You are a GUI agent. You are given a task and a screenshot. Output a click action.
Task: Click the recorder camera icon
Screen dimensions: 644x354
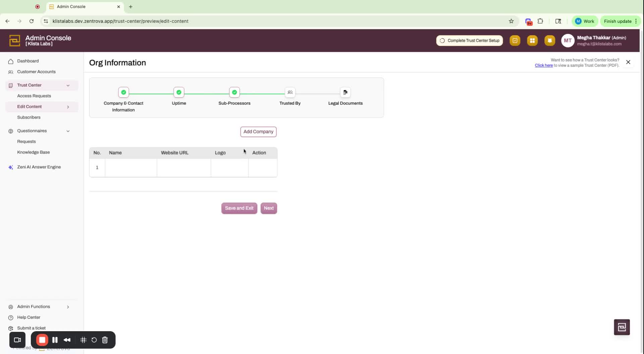pyautogui.click(x=17, y=340)
